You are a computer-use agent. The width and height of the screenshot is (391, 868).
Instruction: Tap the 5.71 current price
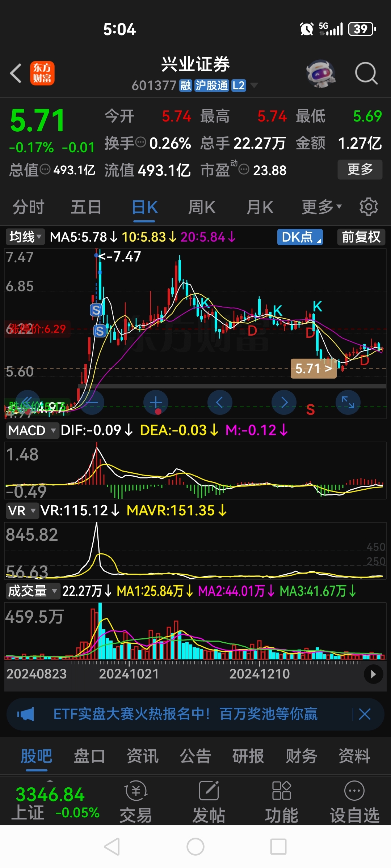(x=38, y=121)
